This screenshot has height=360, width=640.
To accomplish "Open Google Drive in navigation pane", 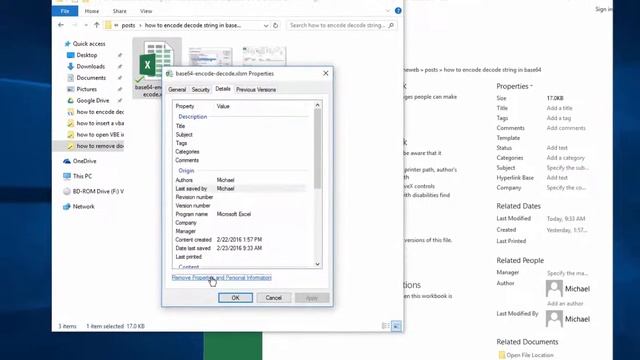I will [93, 100].
